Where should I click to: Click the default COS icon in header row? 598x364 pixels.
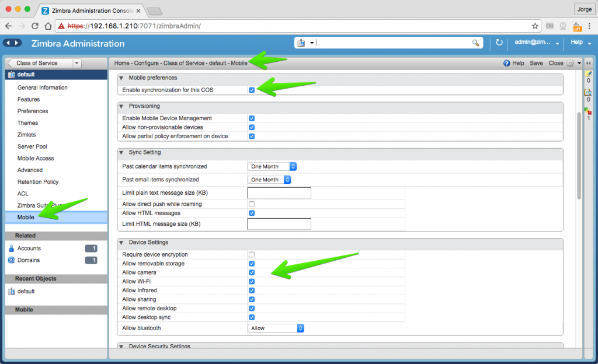[x=12, y=75]
